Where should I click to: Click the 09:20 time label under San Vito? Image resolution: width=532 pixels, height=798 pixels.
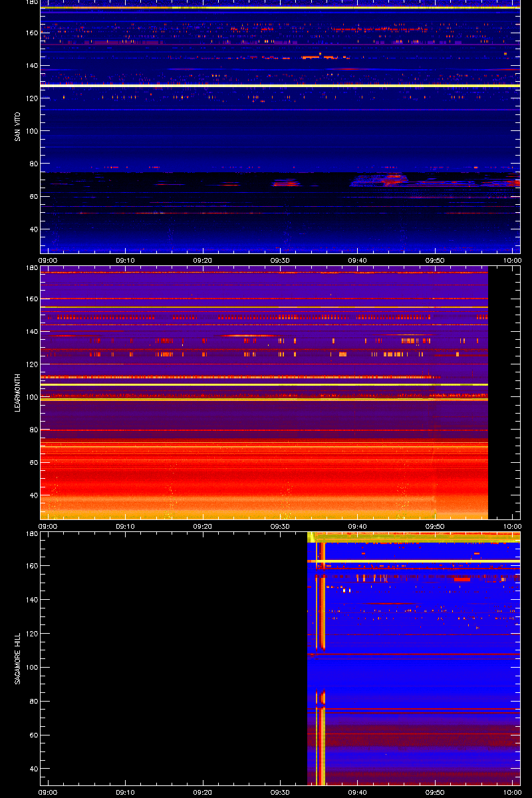tap(203, 260)
